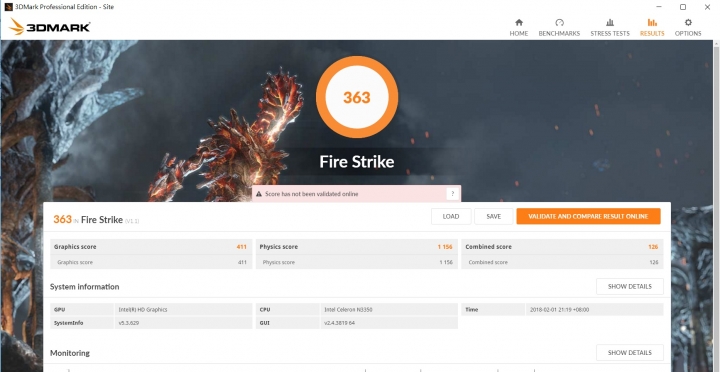Click the Graphics score header row

[x=151, y=247]
